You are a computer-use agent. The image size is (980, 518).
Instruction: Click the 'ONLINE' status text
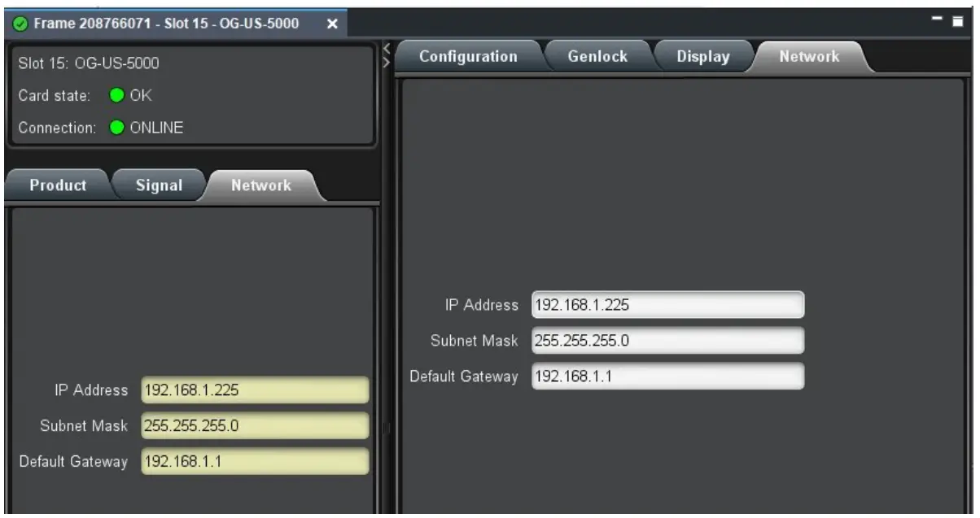[157, 128]
